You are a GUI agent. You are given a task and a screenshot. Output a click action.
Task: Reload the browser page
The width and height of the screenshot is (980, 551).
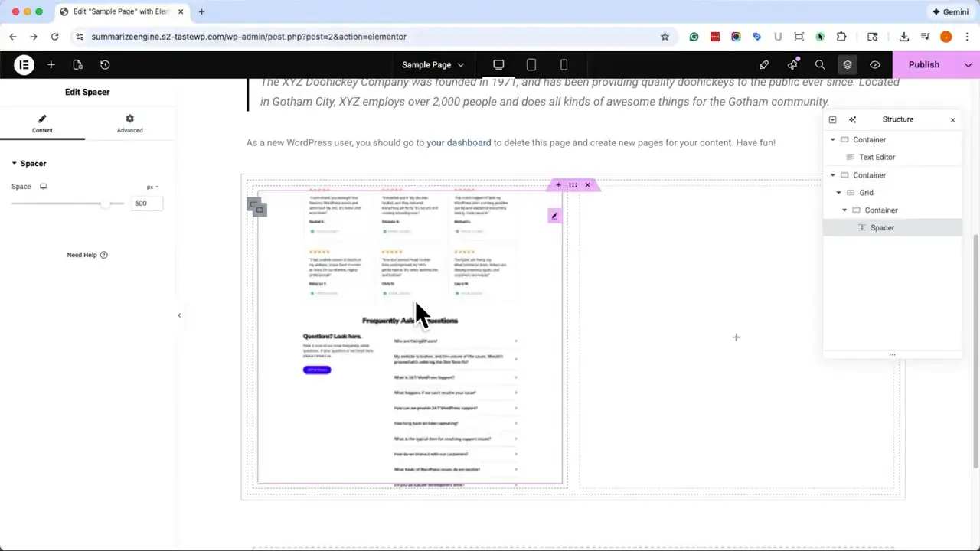54,37
